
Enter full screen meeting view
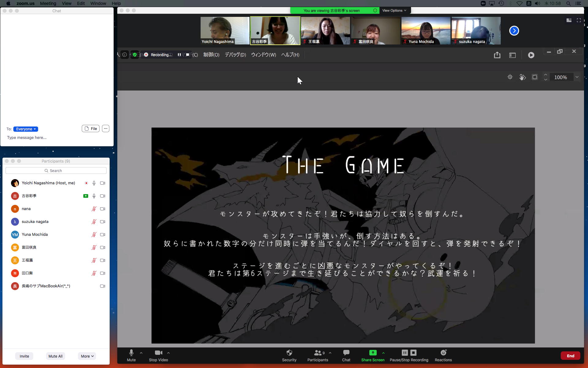click(x=579, y=20)
